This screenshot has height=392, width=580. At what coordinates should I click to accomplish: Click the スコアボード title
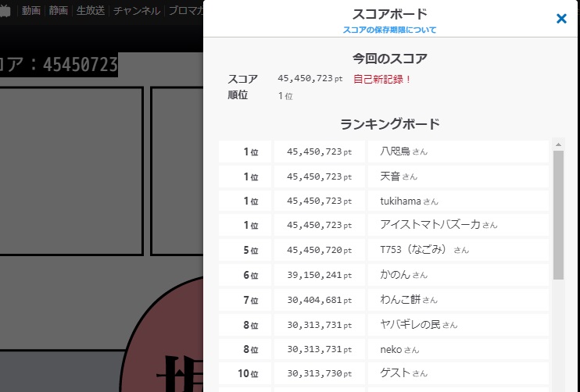[x=389, y=14]
